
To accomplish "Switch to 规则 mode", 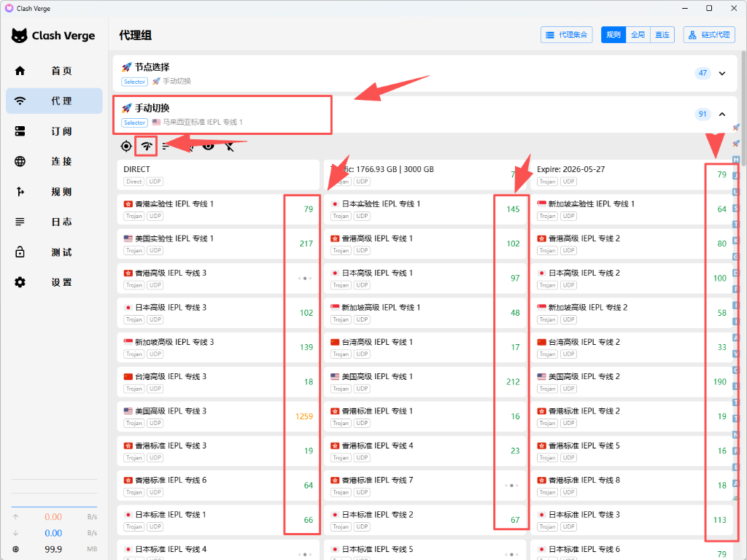I will (613, 35).
